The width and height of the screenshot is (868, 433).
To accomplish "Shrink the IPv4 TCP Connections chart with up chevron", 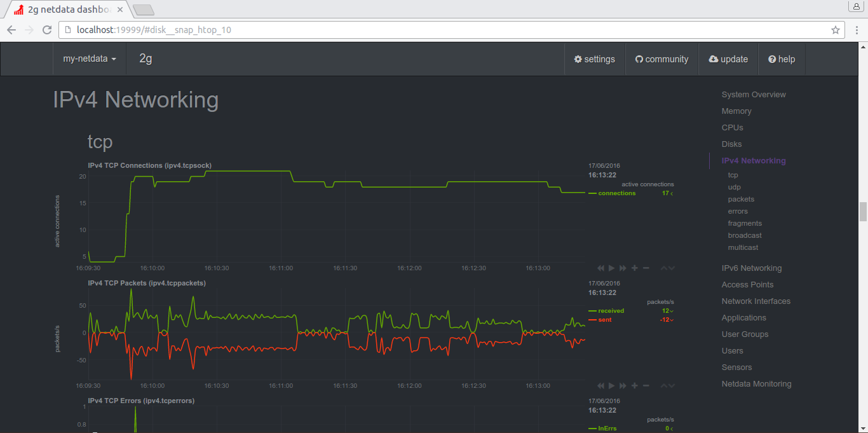I will pos(664,268).
